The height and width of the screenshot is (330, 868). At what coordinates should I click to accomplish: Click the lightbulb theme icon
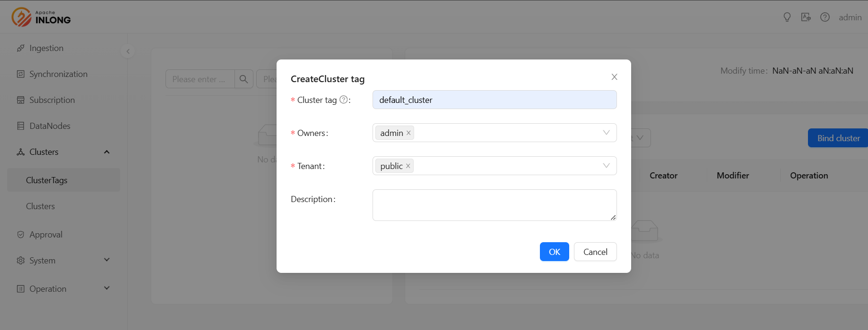tap(787, 17)
